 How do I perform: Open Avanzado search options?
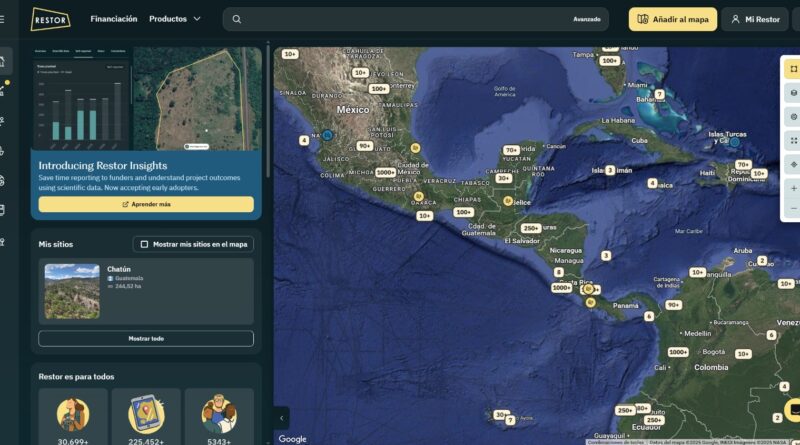click(x=586, y=19)
